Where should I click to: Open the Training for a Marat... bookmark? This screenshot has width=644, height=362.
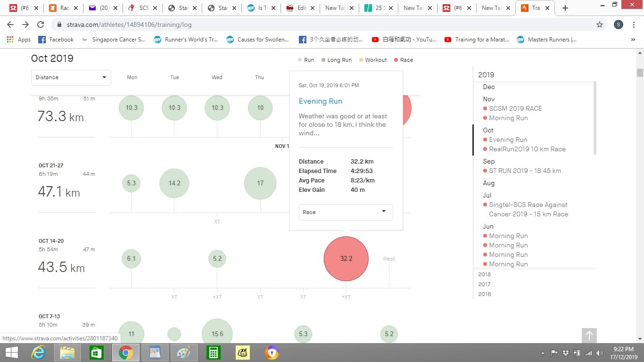point(477,40)
